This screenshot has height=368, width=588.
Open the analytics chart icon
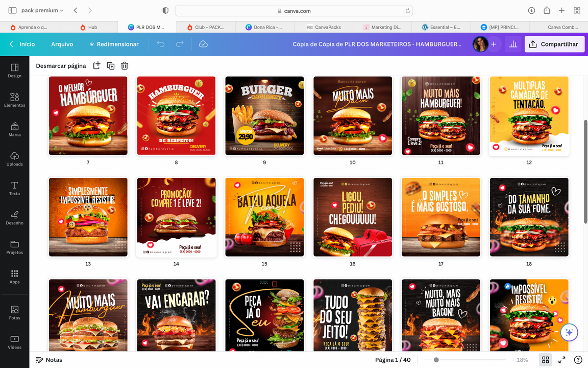tap(513, 44)
